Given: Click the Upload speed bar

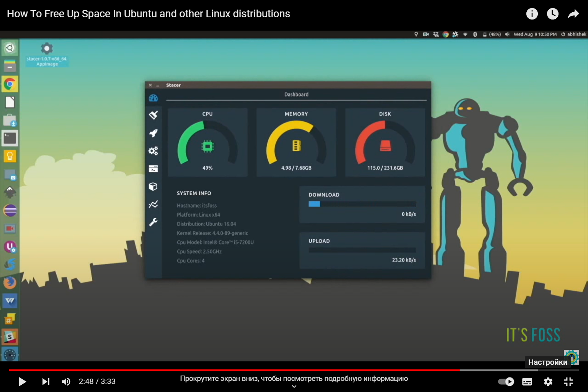Looking at the screenshot, I should coord(362,250).
